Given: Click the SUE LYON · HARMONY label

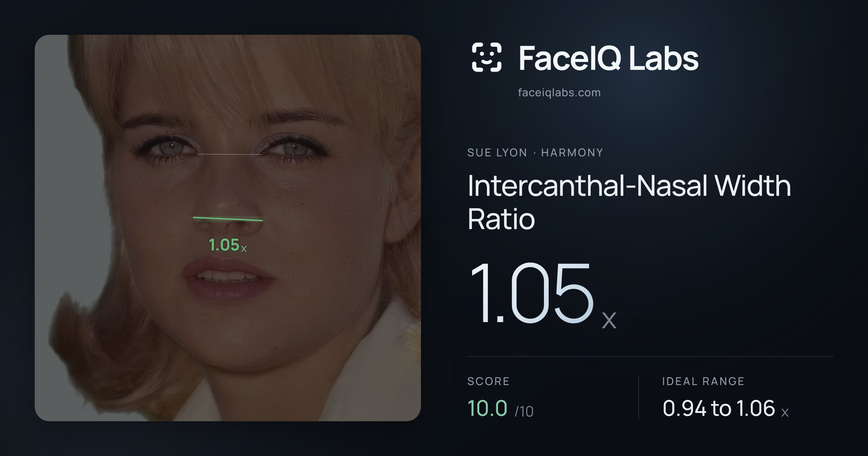Looking at the screenshot, I should coord(535,152).
